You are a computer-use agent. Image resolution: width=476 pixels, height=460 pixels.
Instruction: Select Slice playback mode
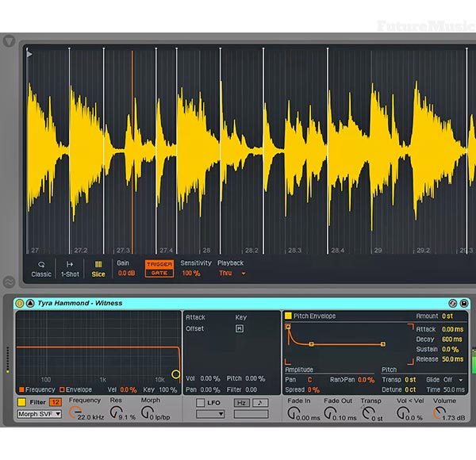click(98, 269)
